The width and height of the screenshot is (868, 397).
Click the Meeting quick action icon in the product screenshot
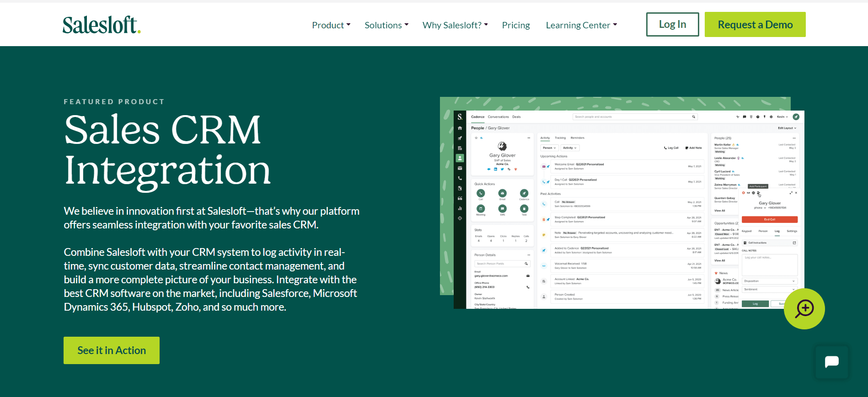click(x=481, y=209)
